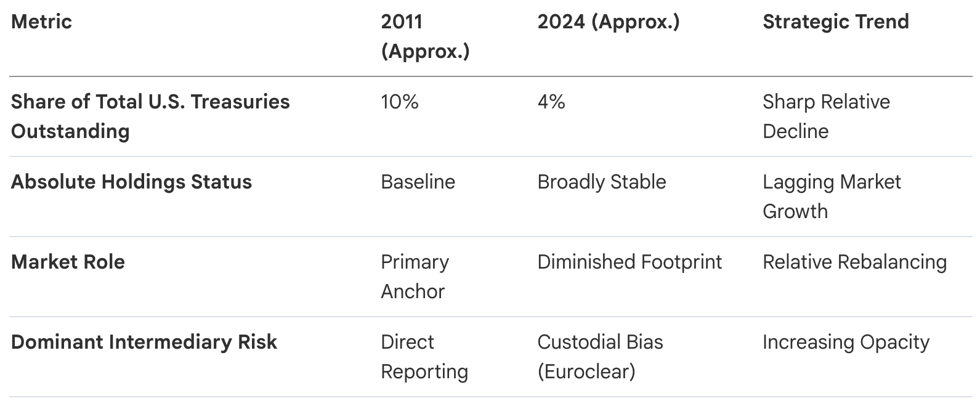This screenshot has width=980, height=406.
Task: Click the Metric column header
Action: (x=41, y=22)
